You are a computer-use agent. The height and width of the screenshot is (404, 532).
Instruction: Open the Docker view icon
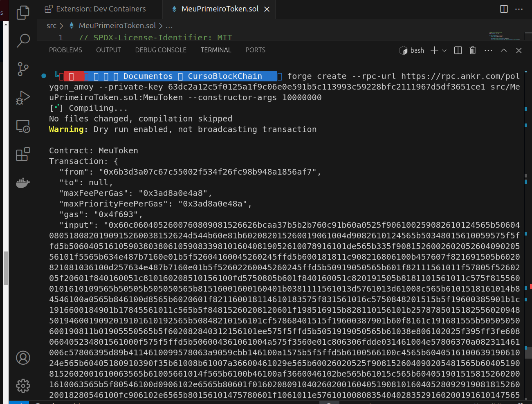(x=23, y=183)
